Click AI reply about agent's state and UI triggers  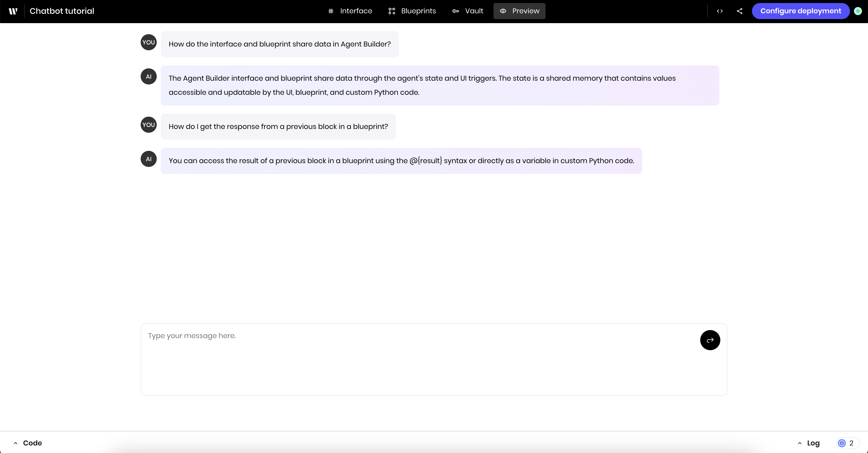coord(440,85)
